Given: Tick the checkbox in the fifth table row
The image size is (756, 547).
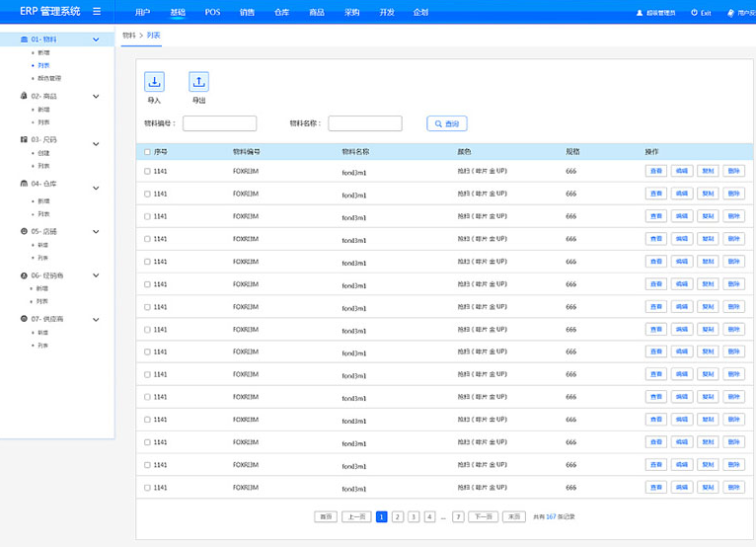Looking at the screenshot, I should point(147,262).
